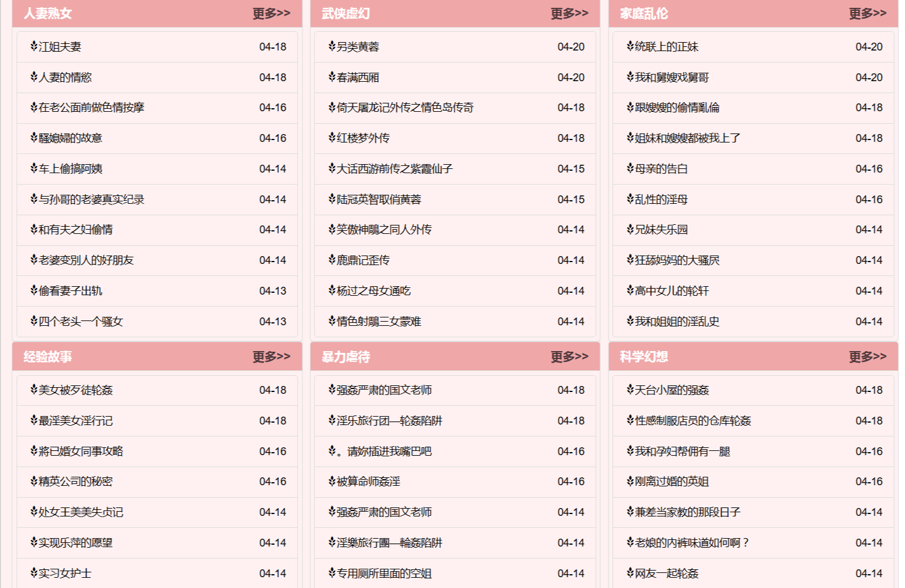Open 老婆变別人的好朋友 story
Screen dimensions: 905x588
[x=86, y=260]
